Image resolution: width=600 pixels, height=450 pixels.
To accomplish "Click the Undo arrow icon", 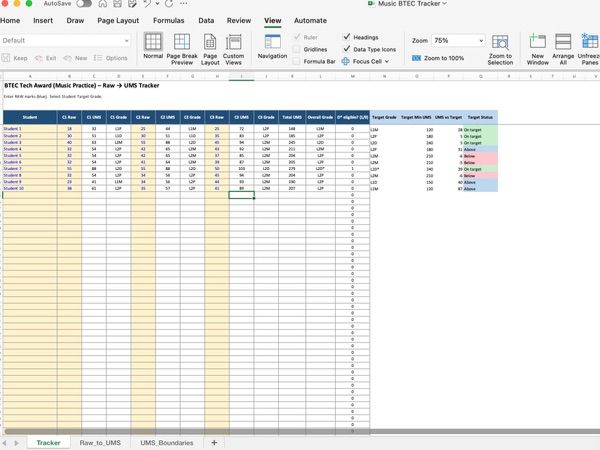I will coord(147,4).
